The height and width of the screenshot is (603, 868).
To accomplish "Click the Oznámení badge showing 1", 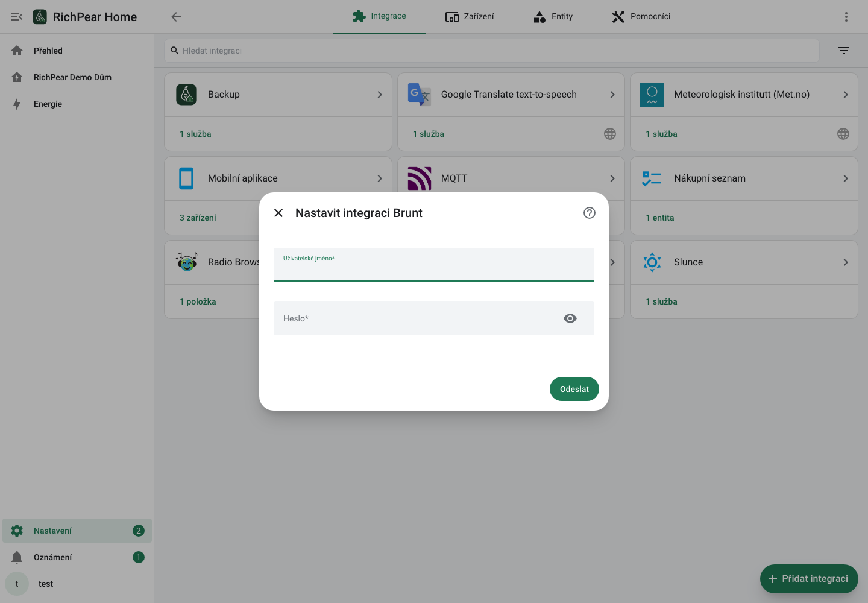I will [x=139, y=557].
